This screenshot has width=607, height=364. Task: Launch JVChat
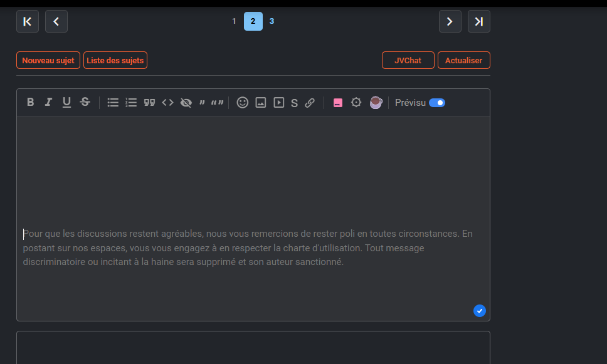(408, 60)
